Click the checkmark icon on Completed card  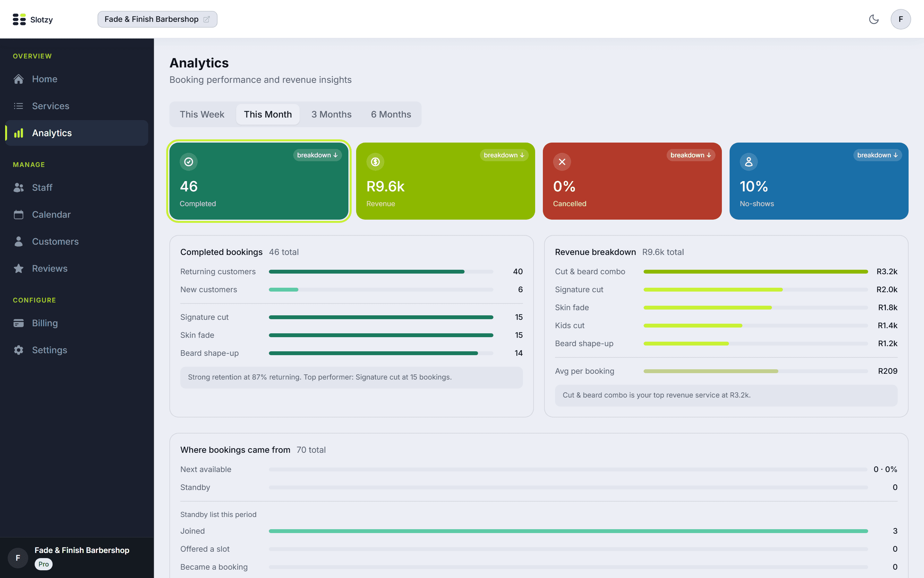[189, 162]
